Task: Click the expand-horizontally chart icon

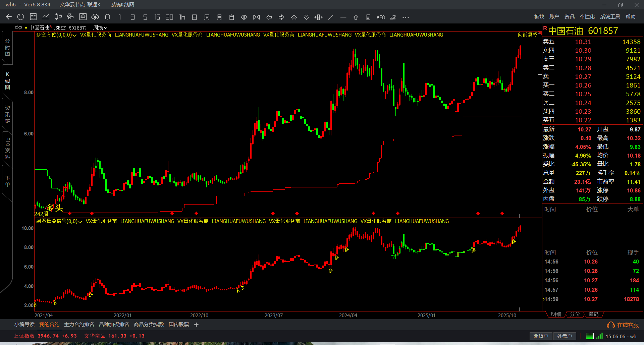Action: (x=244, y=17)
